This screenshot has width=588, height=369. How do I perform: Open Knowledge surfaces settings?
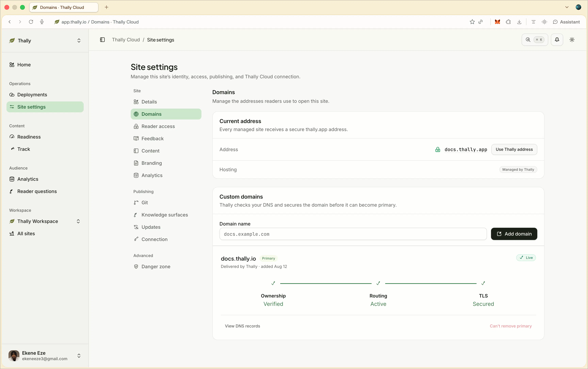[x=166, y=215]
